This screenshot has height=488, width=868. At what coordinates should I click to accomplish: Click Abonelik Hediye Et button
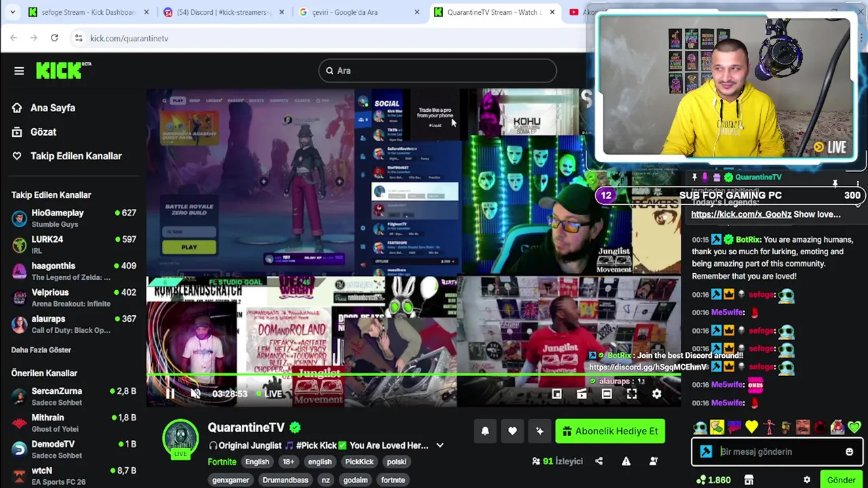610,431
